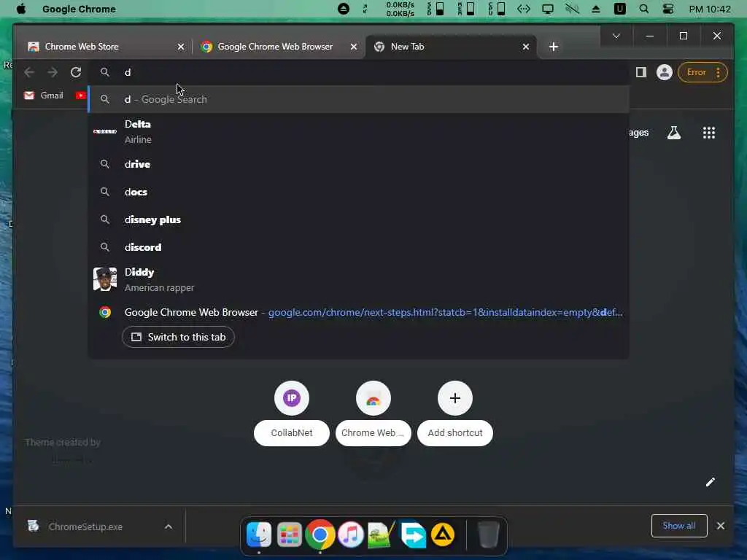Viewport: 747px width, 560px height.
Task: Click the eject icon in menu bar
Action: pos(595,9)
